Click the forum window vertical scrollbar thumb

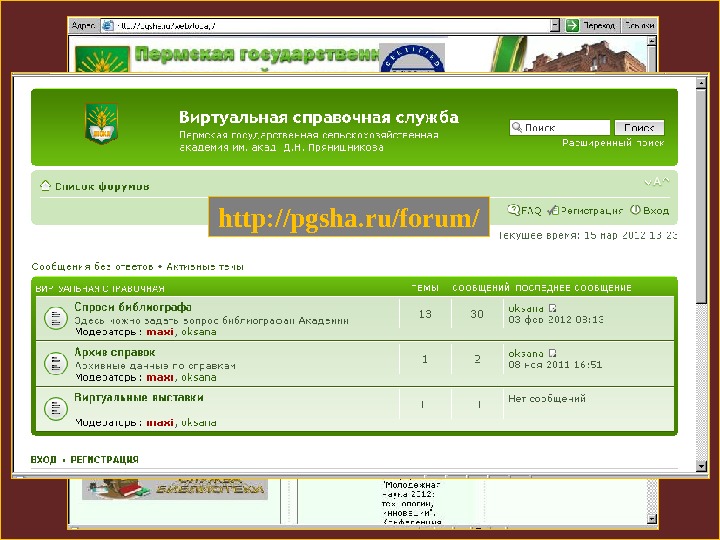pyautogui.click(x=701, y=196)
